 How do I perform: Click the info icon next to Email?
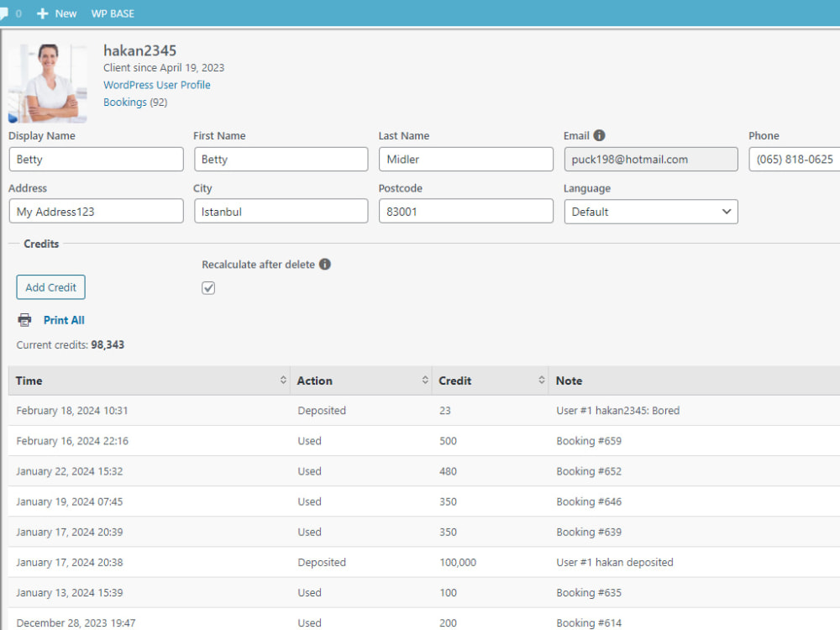pyautogui.click(x=600, y=135)
